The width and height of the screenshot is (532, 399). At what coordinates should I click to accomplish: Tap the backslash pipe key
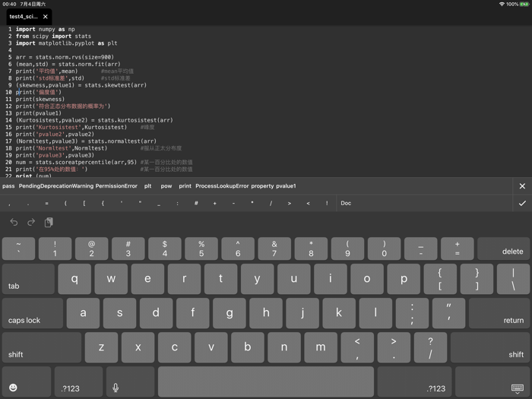click(513, 279)
